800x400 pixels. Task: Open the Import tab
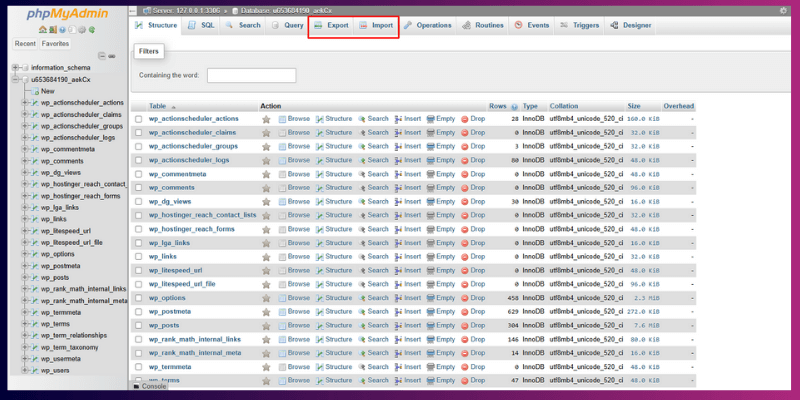pyautogui.click(x=376, y=26)
